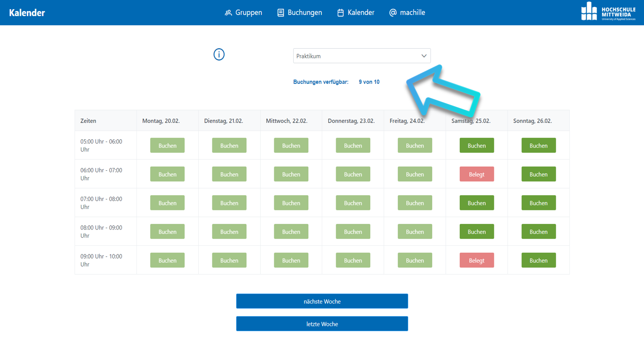
Task: Click the Gruppen people icon
Action: (x=228, y=13)
